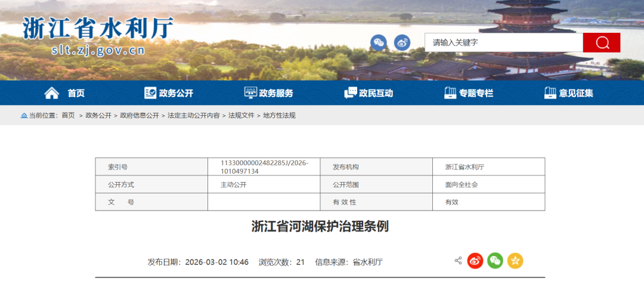Share the article to WeChat via the green icon
Viewport: 644px width, 290px height.
[496, 261]
